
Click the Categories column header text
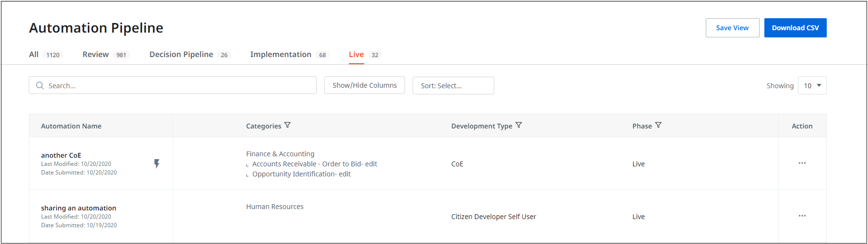coord(263,126)
